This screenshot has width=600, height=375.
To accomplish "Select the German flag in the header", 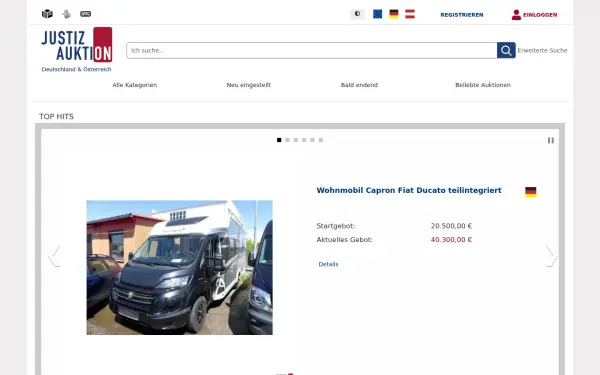I will [394, 14].
